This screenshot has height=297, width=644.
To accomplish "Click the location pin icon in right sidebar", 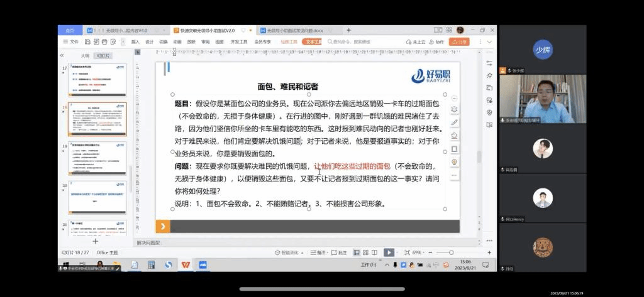I will coord(489,113).
